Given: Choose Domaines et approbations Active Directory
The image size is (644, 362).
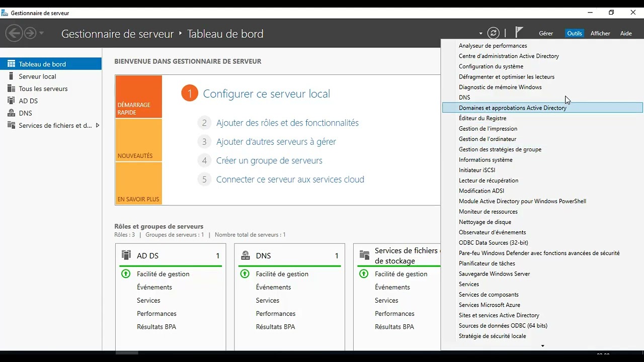Looking at the screenshot, I should pyautogui.click(x=542, y=108).
